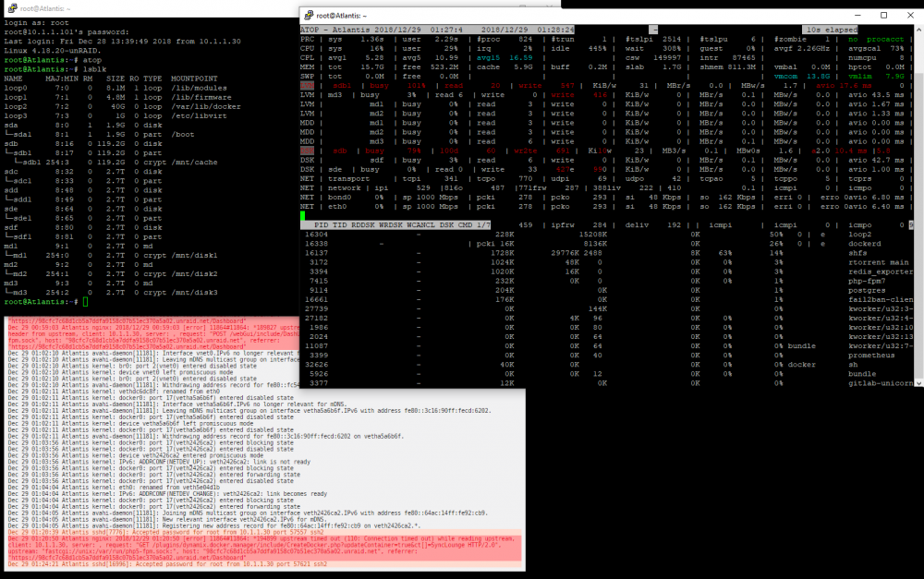Click the "/lib/firmware" mountpoint in lsblk output
This screenshot has width=924, height=579.
tap(201, 97)
